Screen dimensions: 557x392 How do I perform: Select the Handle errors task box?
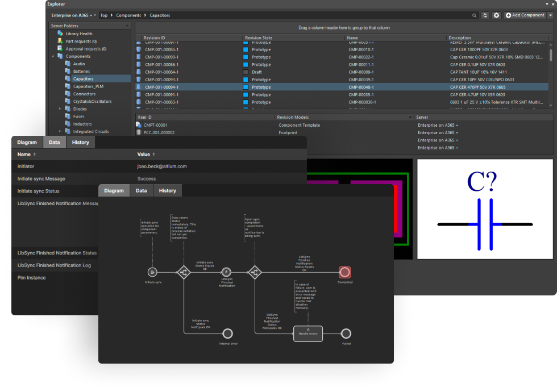[x=308, y=333]
